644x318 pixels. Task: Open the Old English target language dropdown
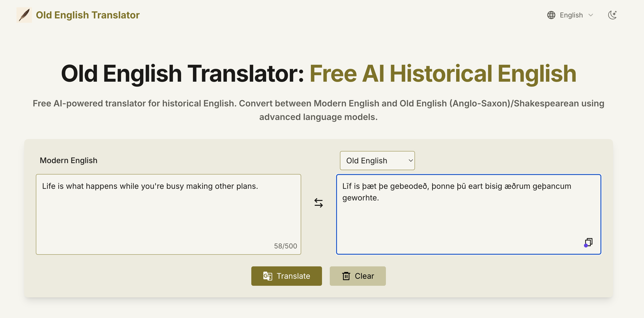tap(377, 160)
